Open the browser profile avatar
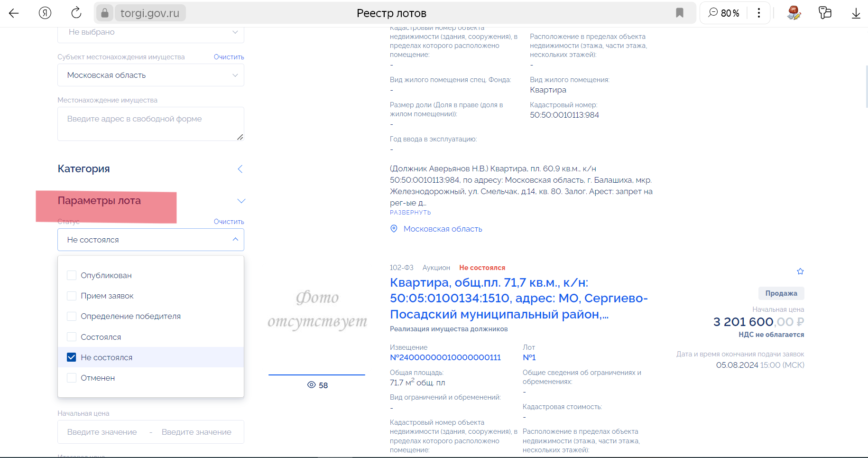The height and width of the screenshot is (458, 868). click(794, 13)
